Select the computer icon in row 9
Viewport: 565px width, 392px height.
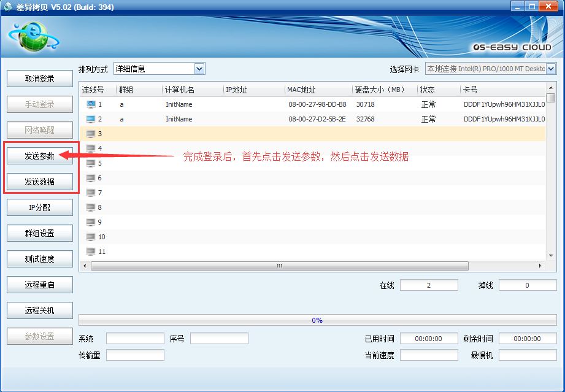(x=91, y=222)
